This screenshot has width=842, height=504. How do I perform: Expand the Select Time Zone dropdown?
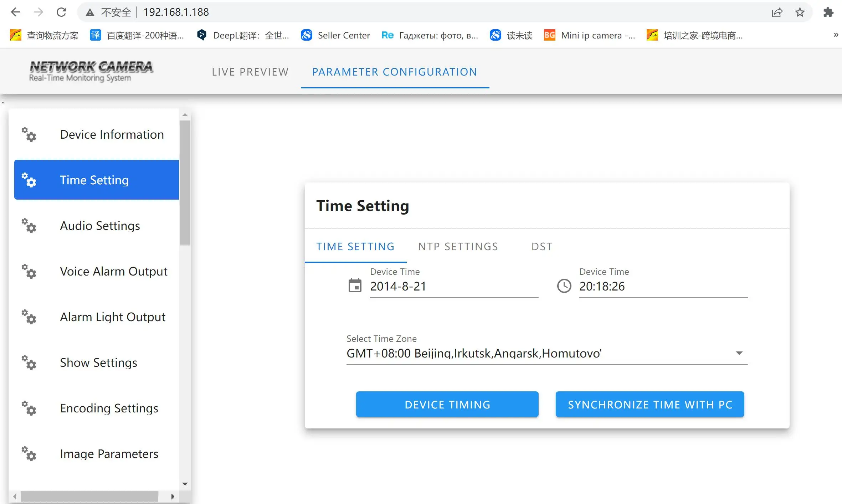739,353
